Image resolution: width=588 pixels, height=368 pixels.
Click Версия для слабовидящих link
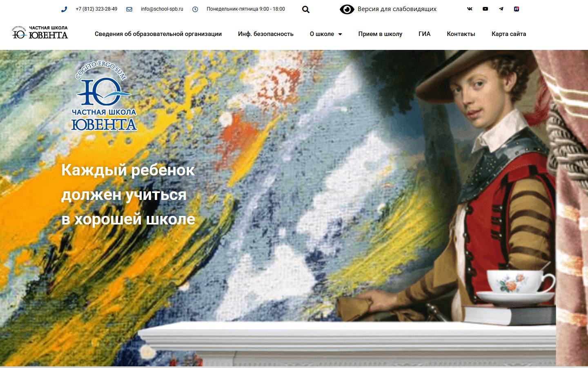click(x=397, y=9)
